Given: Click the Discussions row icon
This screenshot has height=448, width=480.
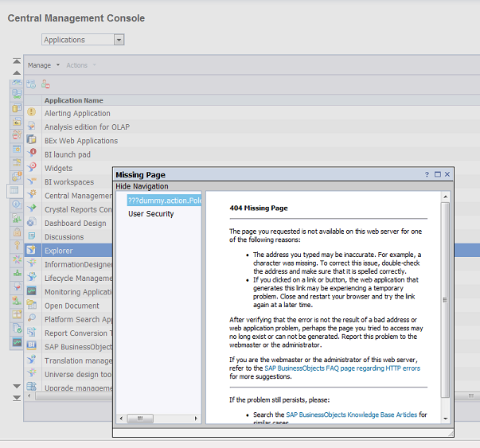Looking at the screenshot, I should (32, 236).
